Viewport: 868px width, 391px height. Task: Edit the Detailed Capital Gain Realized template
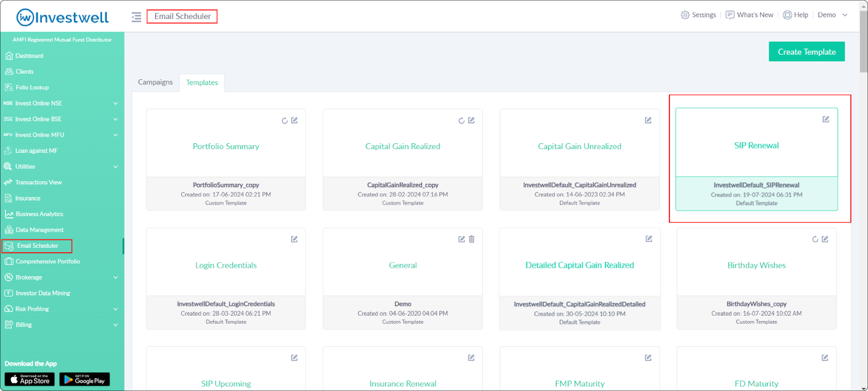pyautogui.click(x=649, y=239)
